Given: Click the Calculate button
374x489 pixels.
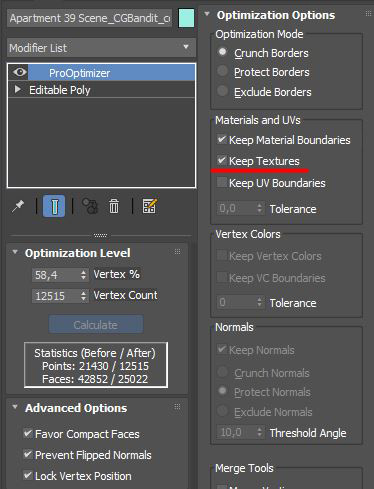Looking at the screenshot, I should pyautogui.click(x=96, y=324).
